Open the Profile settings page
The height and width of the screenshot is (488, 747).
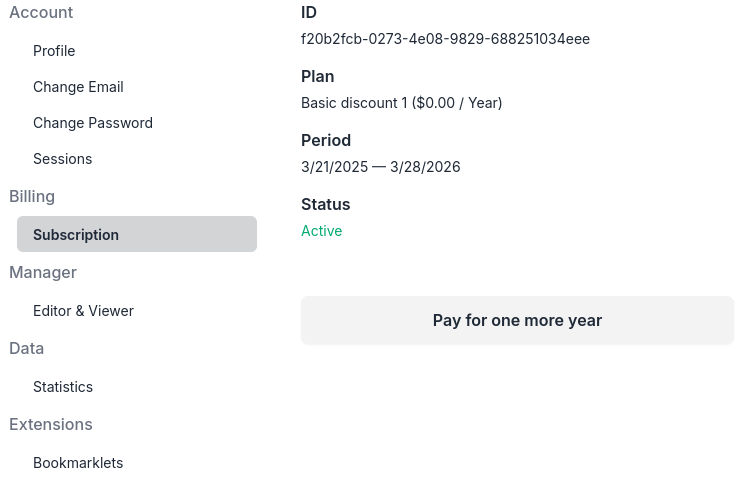coord(54,51)
